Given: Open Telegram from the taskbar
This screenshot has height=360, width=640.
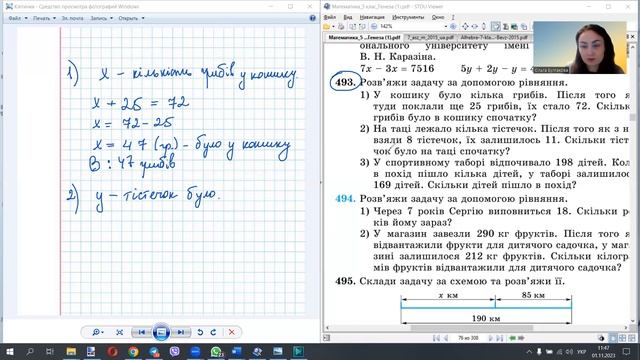Looking at the screenshot, I should click(x=154, y=351).
